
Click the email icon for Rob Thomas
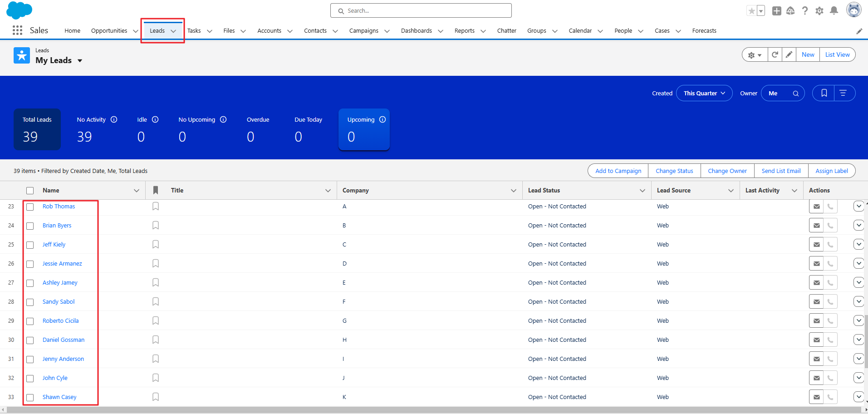(x=816, y=207)
